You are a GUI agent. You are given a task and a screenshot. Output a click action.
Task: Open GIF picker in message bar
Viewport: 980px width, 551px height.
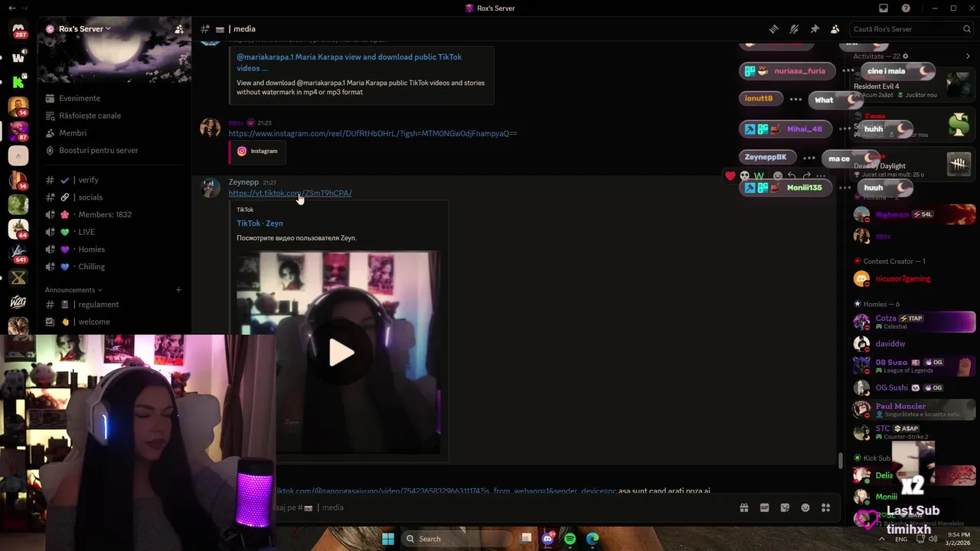pos(764,507)
